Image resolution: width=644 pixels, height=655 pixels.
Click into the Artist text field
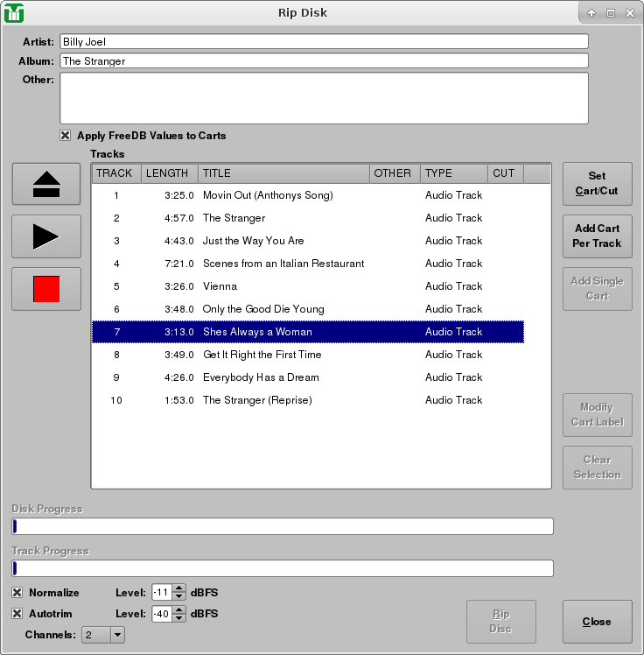[324, 41]
